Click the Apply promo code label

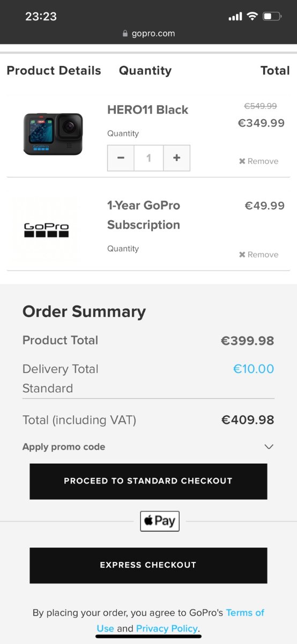coord(64,447)
